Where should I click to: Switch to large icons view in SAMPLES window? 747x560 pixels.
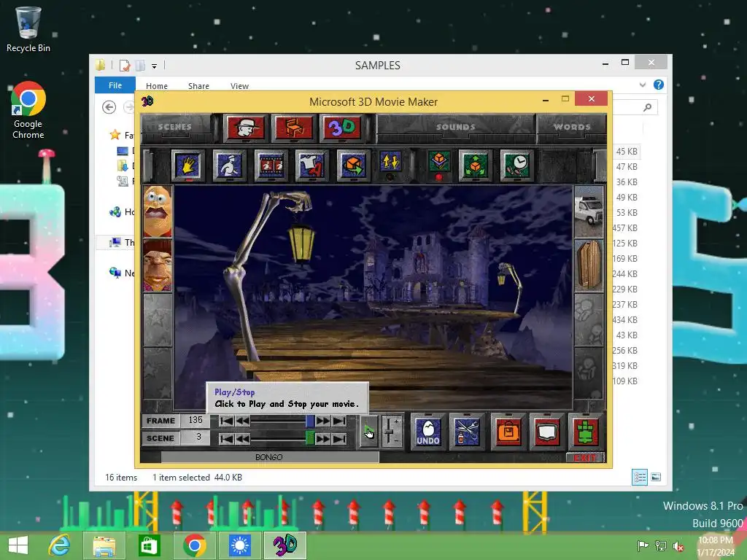[x=656, y=477]
